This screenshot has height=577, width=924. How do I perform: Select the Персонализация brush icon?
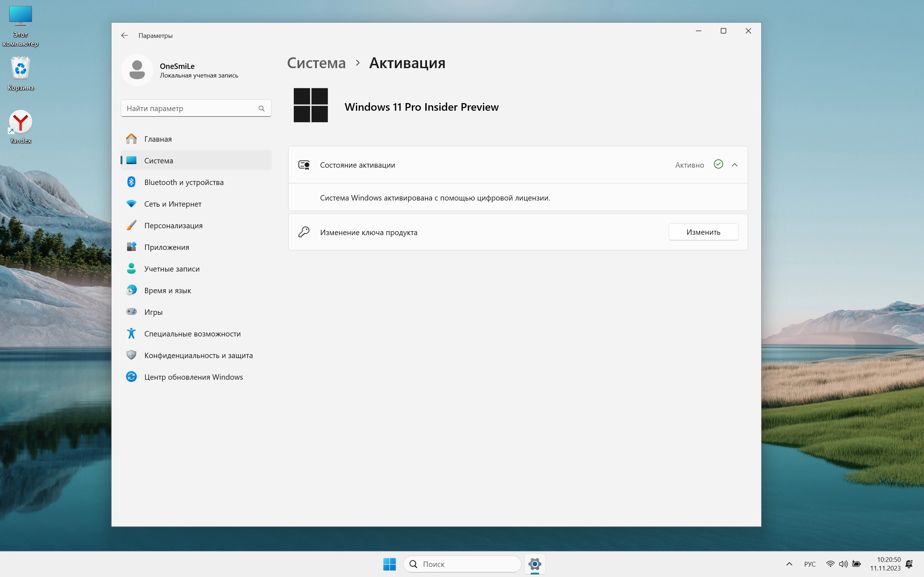[x=131, y=225]
